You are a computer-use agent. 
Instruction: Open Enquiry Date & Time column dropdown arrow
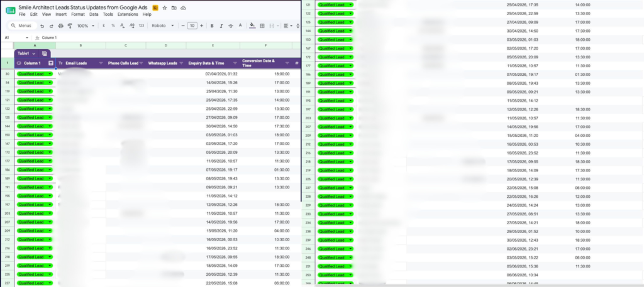(235, 63)
